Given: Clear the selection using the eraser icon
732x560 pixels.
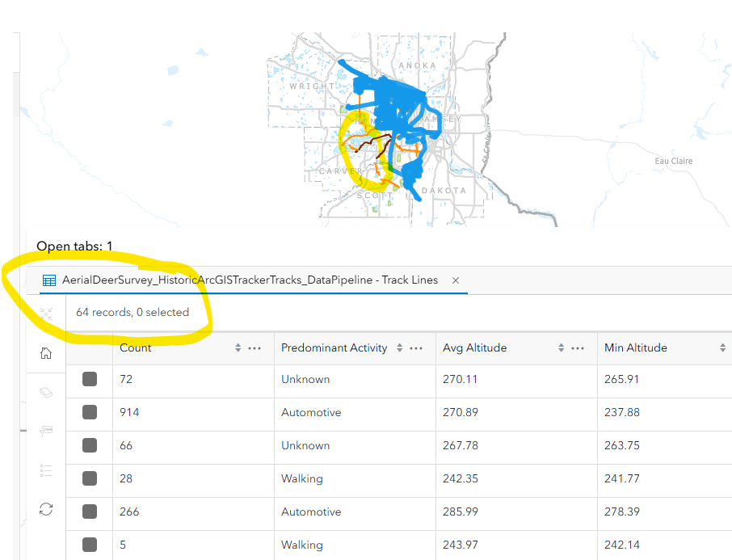Looking at the screenshot, I should click(x=46, y=391).
